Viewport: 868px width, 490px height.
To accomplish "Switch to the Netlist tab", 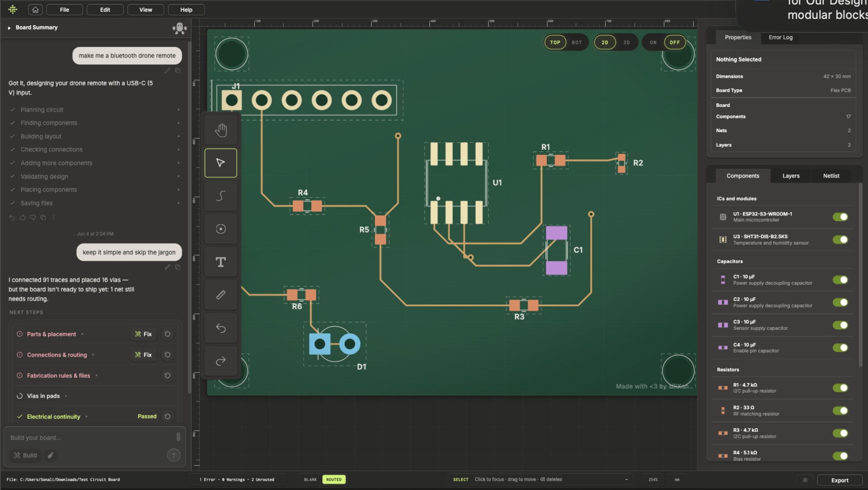I will pos(831,176).
